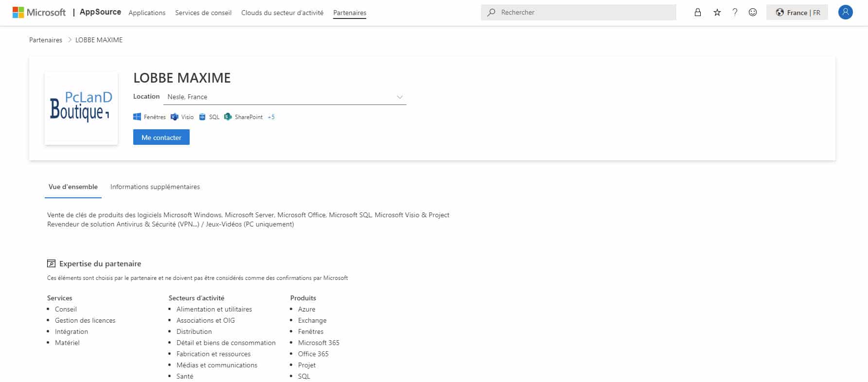Screen dimensions: 868x382
Task: Click Azure in Produits list
Action: click(x=307, y=309)
